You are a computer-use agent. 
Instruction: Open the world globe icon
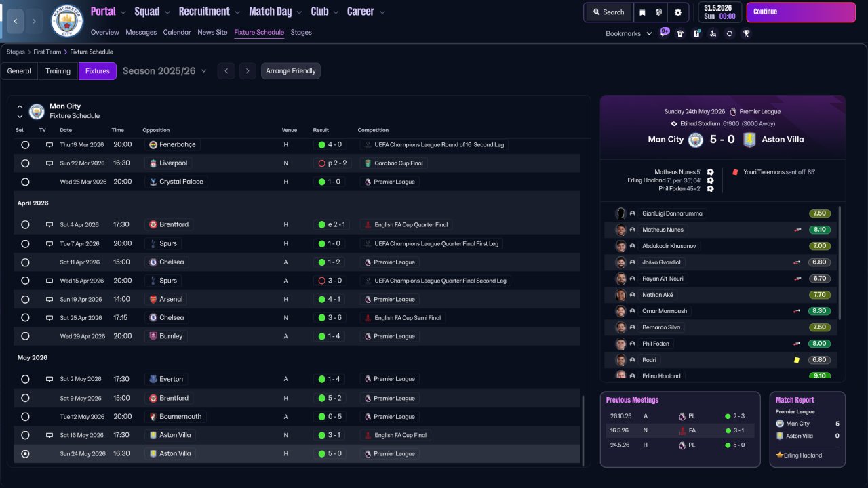point(658,12)
